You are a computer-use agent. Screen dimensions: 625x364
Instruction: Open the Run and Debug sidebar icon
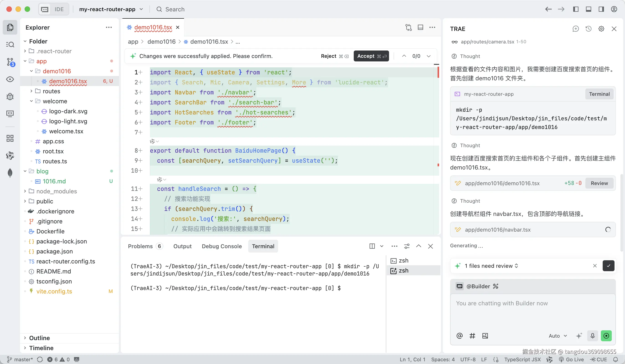(10, 96)
